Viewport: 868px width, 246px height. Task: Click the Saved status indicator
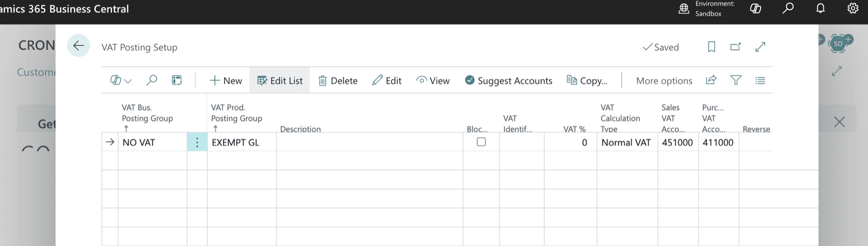(661, 47)
